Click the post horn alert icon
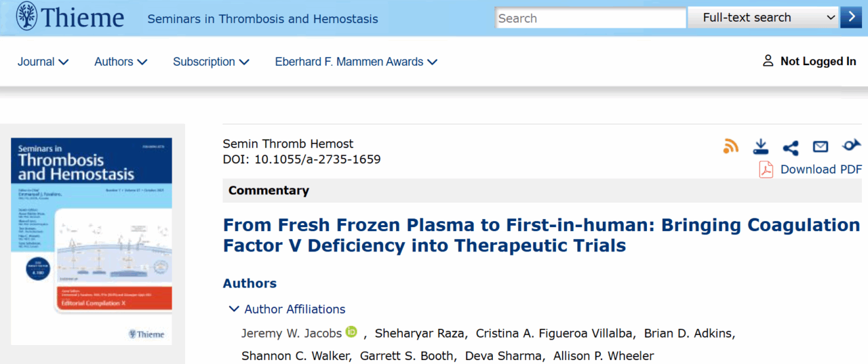Screen dimensions: 868x364 coord(850,145)
